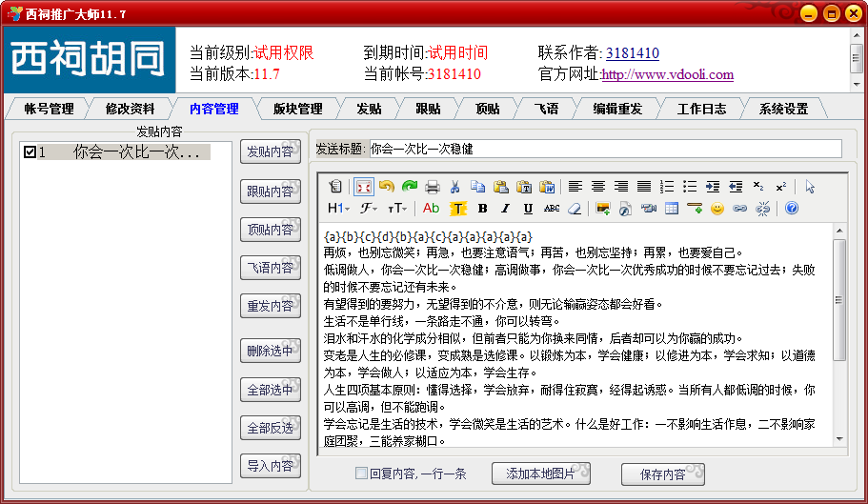Screen dimensions: 868x504
Task: Increase indent of paragraph
Action: [713, 187]
